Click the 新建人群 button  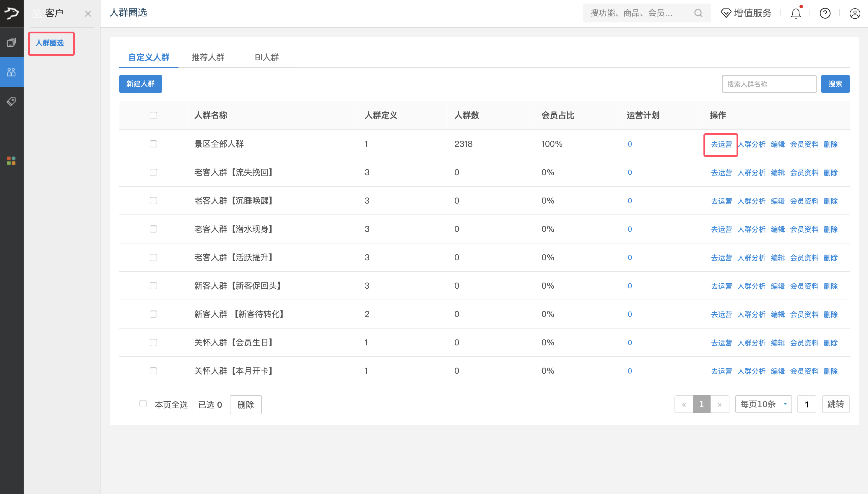tap(140, 84)
